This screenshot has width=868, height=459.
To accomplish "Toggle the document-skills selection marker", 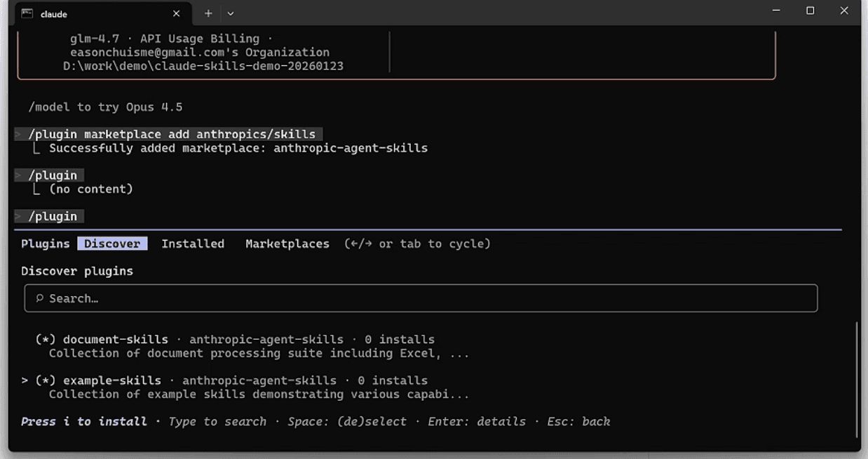I will 46,340.
